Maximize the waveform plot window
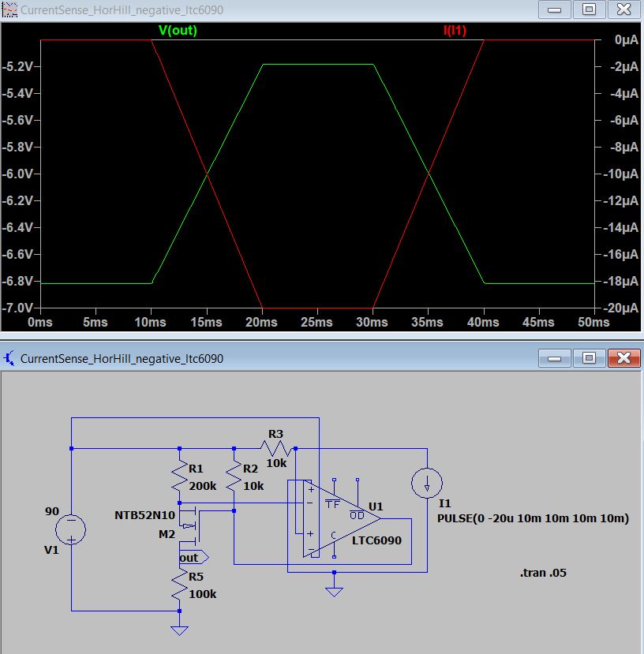644x654 pixels. tap(589, 9)
